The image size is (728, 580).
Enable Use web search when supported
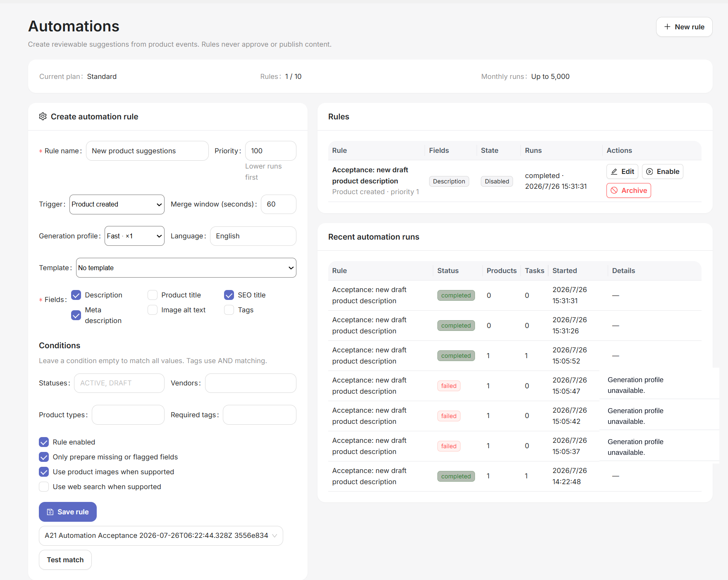click(44, 487)
